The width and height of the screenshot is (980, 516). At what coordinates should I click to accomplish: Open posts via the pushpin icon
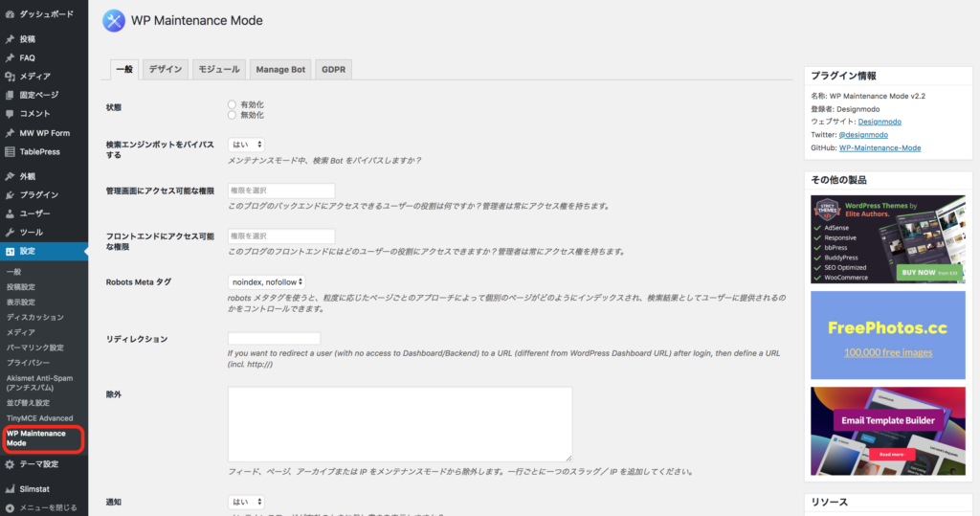[10, 39]
